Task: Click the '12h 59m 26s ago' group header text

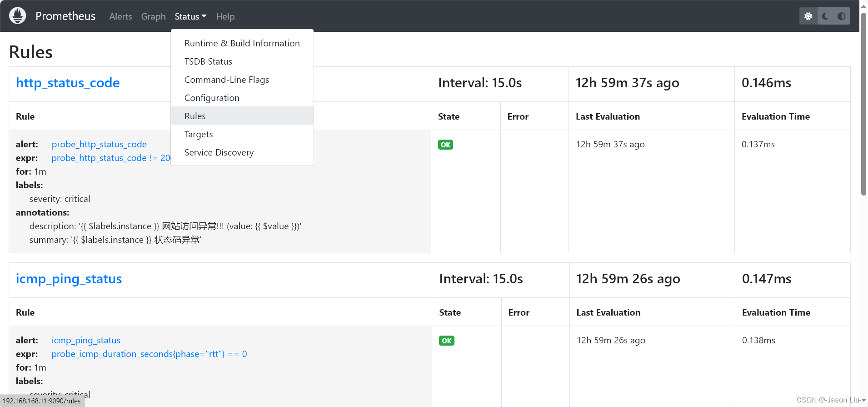Action: tap(628, 279)
